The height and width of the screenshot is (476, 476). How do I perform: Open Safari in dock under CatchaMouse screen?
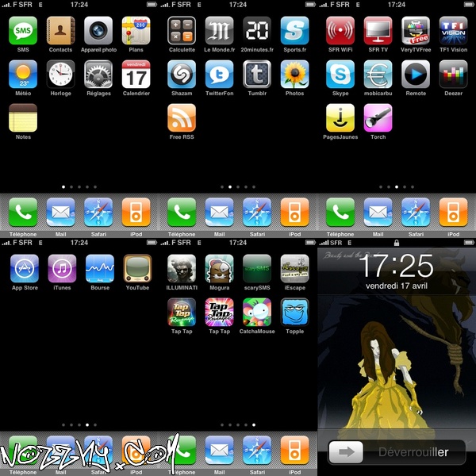pyautogui.click(x=257, y=450)
